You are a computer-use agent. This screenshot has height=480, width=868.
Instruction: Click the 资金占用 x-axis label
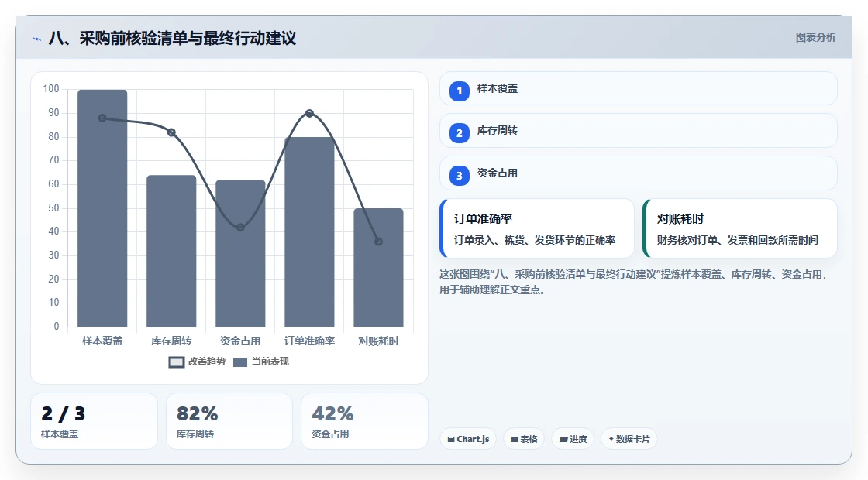click(240, 341)
